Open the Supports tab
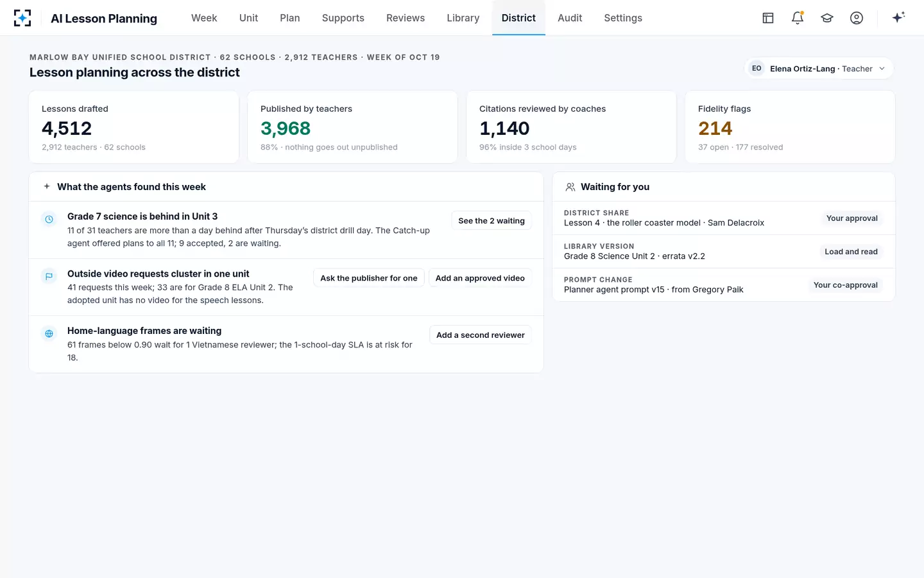This screenshot has width=924, height=578. point(343,18)
